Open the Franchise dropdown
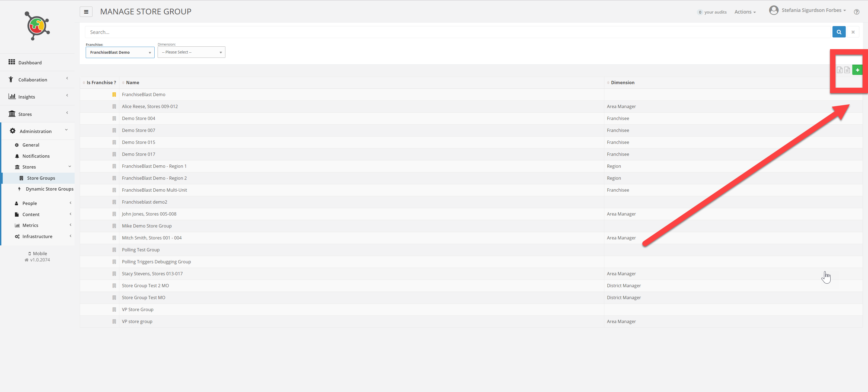This screenshot has height=392, width=868. point(120,52)
